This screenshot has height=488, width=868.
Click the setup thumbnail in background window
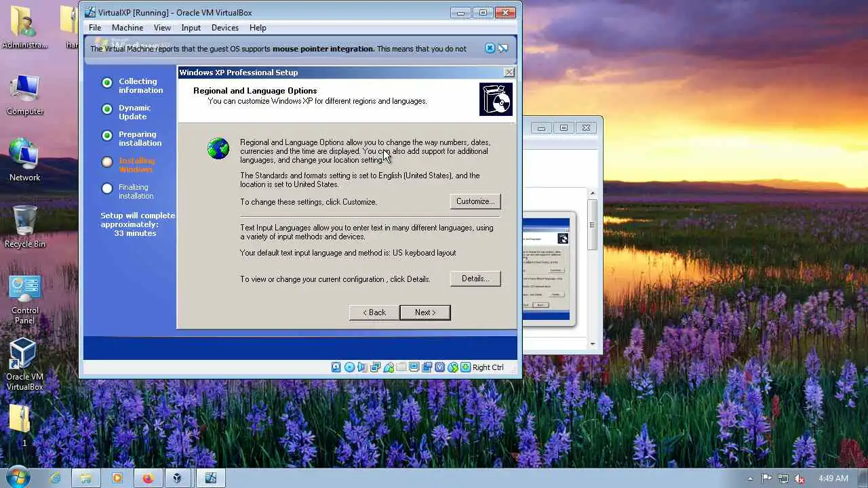tap(548, 269)
